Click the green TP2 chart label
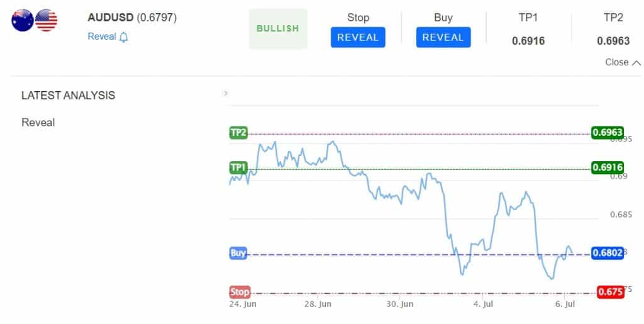The image size is (644, 324). click(x=238, y=133)
